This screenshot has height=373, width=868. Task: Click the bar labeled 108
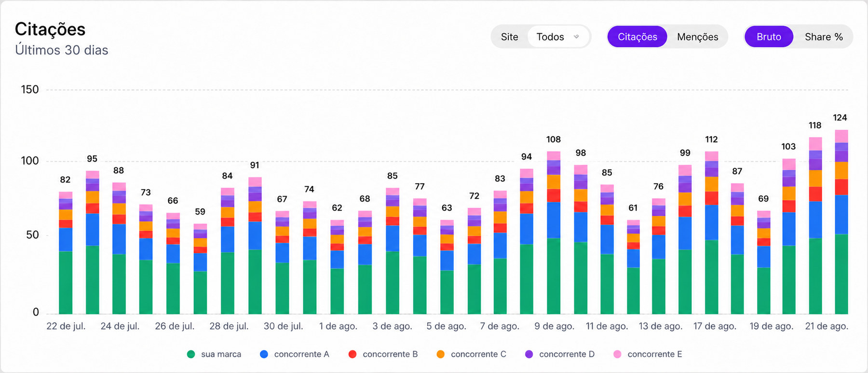pos(554,233)
